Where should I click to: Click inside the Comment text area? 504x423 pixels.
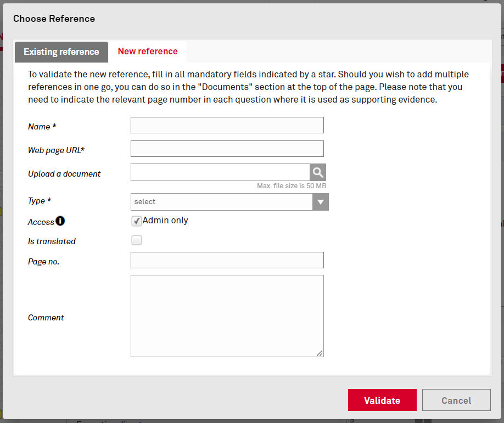(x=227, y=316)
